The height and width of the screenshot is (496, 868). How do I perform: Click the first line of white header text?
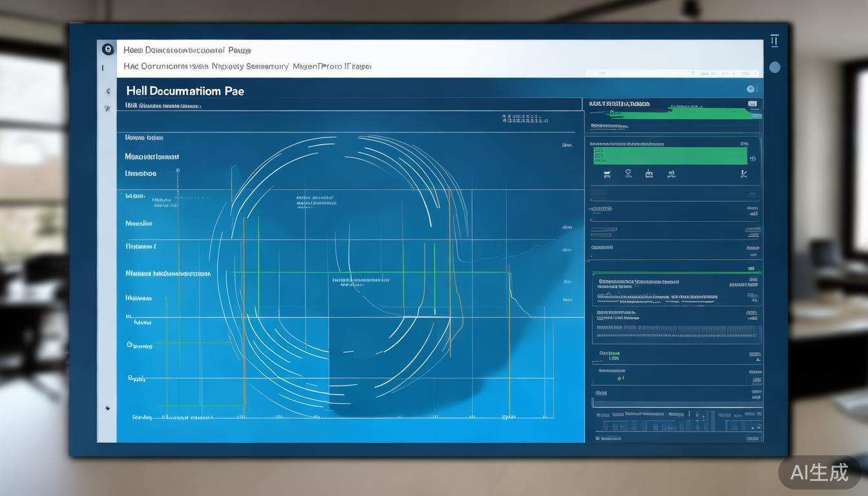(187, 50)
